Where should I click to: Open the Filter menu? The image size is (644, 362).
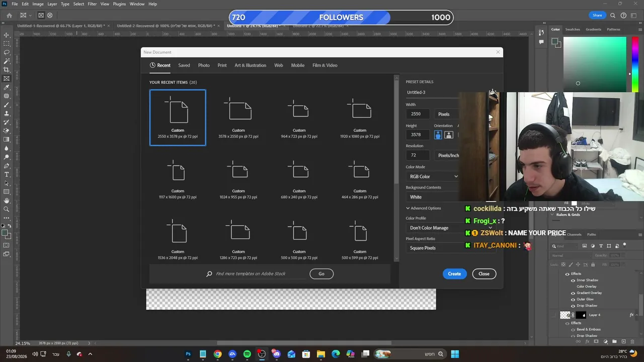pos(92,4)
